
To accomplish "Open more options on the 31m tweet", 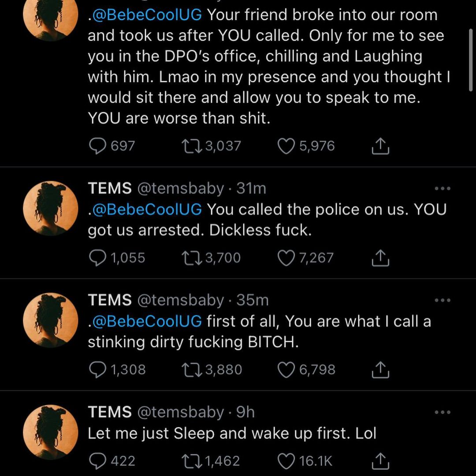I will pyautogui.click(x=442, y=189).
